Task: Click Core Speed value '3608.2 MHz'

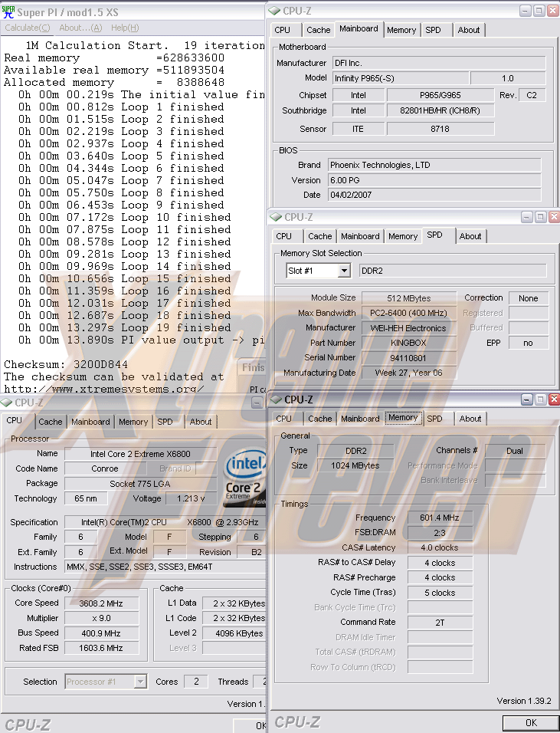Action: pos(101,603)
